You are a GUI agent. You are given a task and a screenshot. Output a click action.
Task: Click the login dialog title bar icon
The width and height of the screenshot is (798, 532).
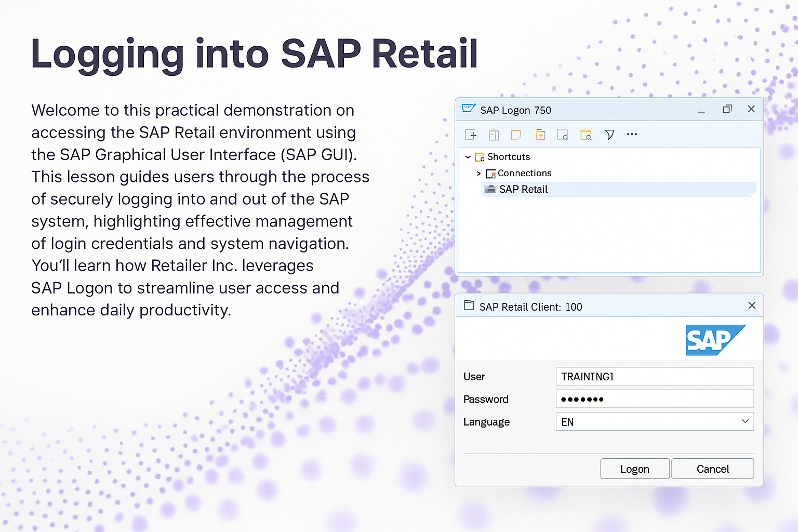pos(469,305)
